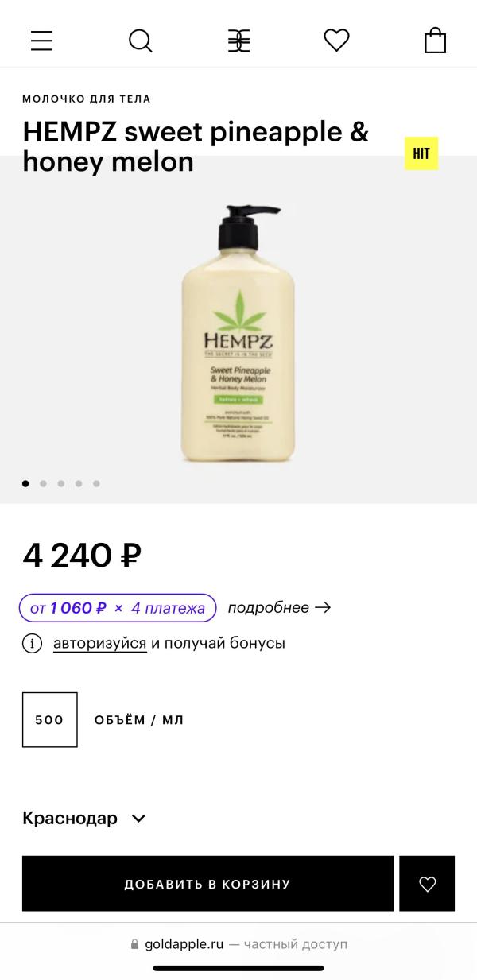Open подробнее payment details arrow

[279, 608]
